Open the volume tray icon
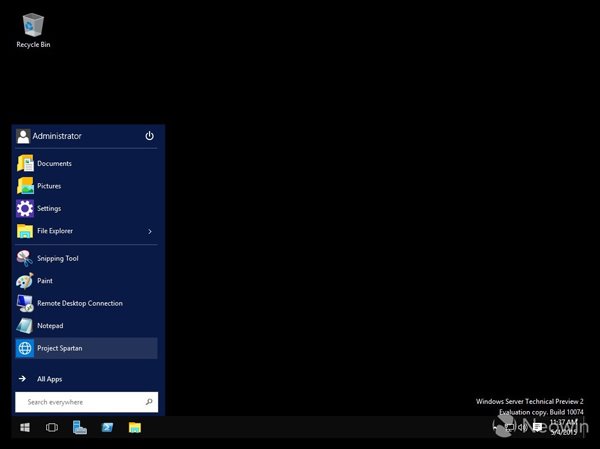Screen dimensions: 600x449 [x=522, y=428]
